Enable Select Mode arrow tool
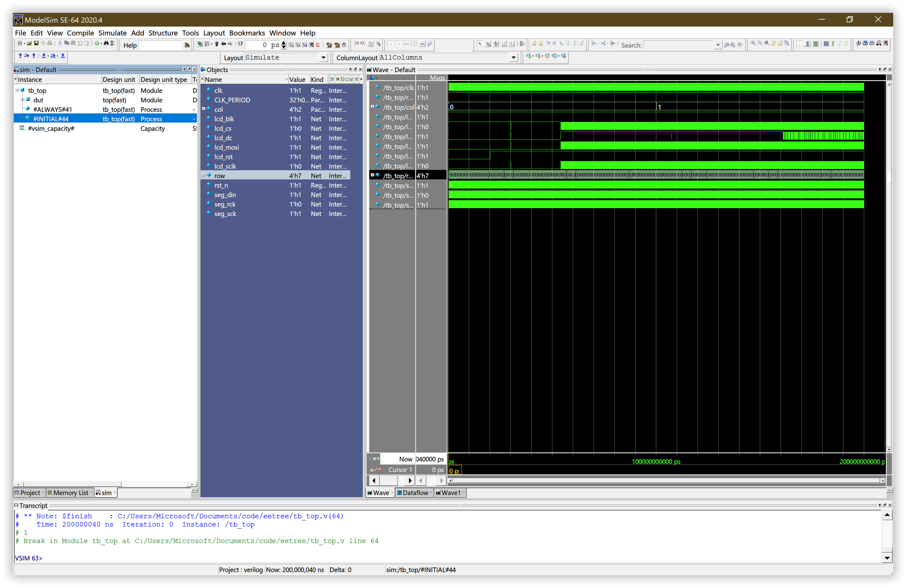Viewport: 906px width, 588px height. (x=480, y=44)
